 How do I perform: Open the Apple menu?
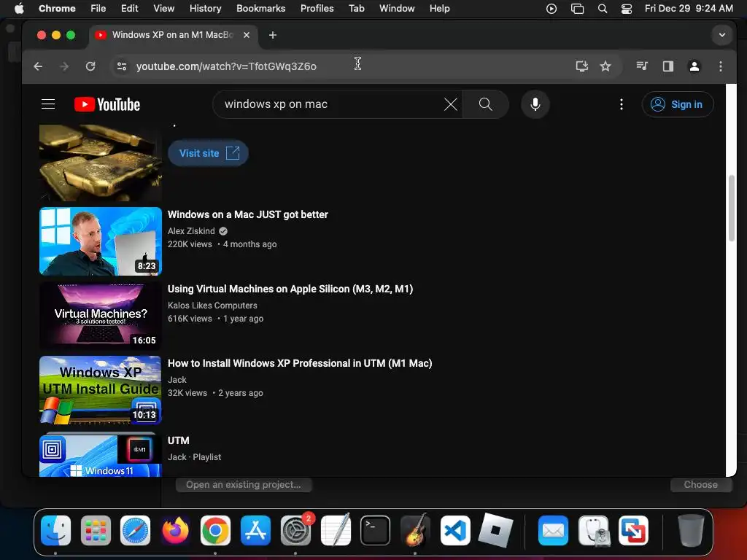[x=19, y=8]
